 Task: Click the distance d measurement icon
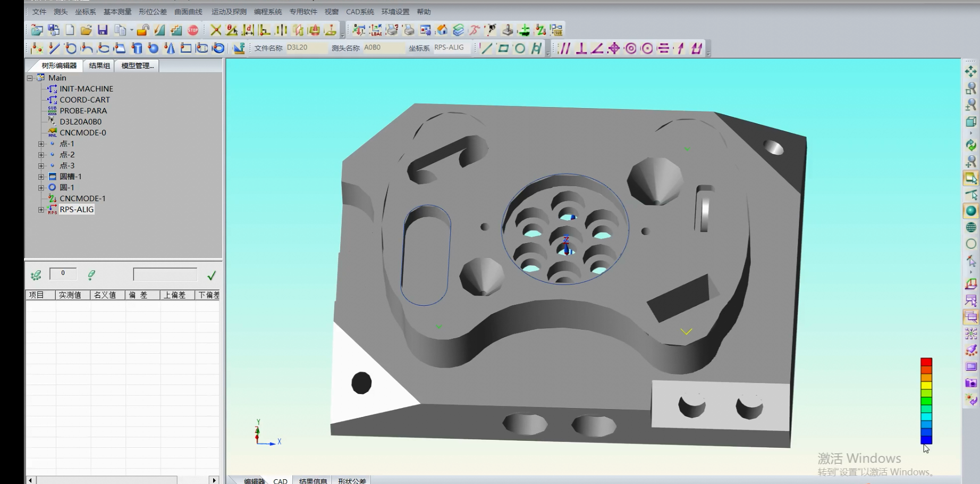point(248,30)
